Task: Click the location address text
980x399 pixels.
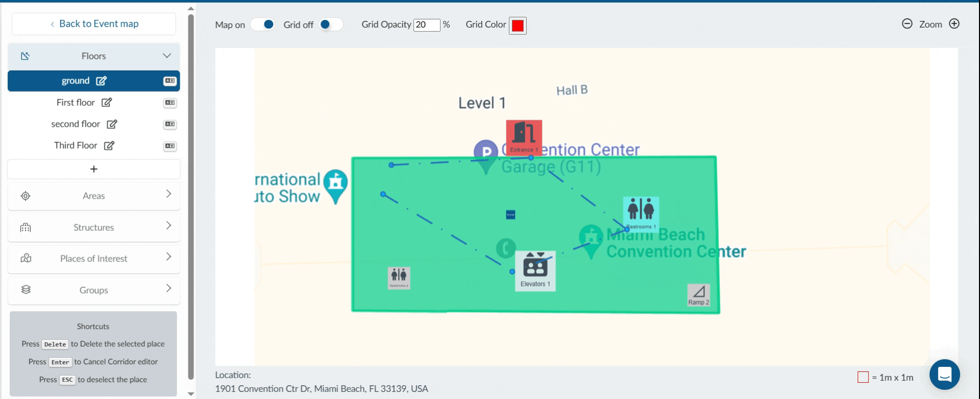Action: (322, 389)
